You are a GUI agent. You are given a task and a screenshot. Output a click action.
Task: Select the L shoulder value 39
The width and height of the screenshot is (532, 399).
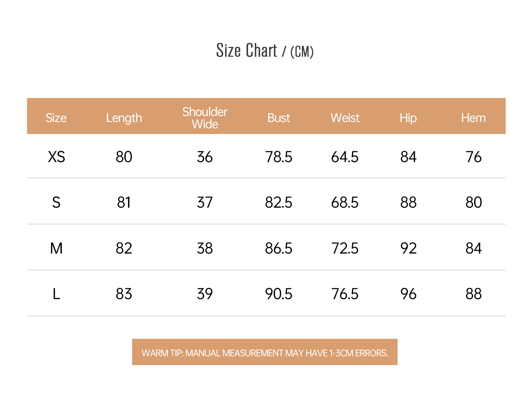(205, 294)
